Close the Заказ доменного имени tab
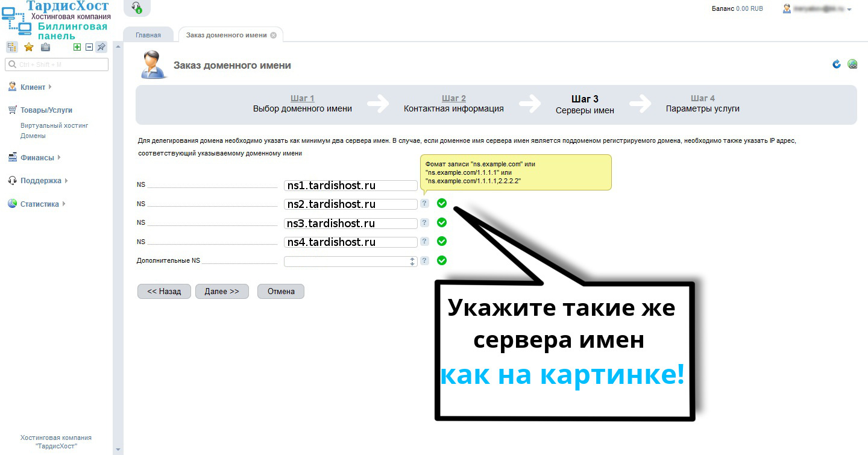Image resolution: width=868 pixels, height=455 pixels. pyautogui.click(x=273, y=35)
